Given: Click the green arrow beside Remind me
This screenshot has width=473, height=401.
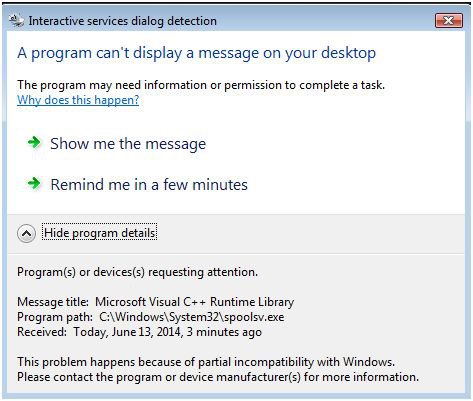Looking at the screenshot, I should (x=34, y=183).
